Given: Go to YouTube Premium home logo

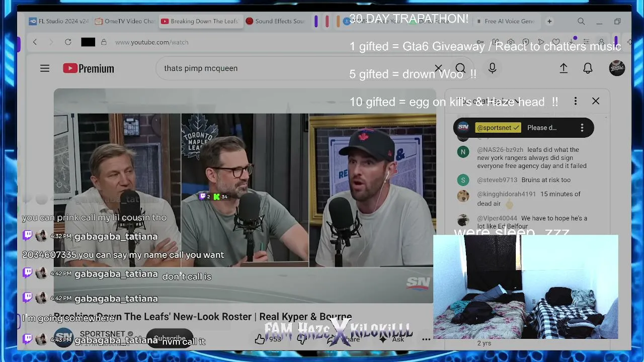Looking at the screenshot, I should [89, 68].
